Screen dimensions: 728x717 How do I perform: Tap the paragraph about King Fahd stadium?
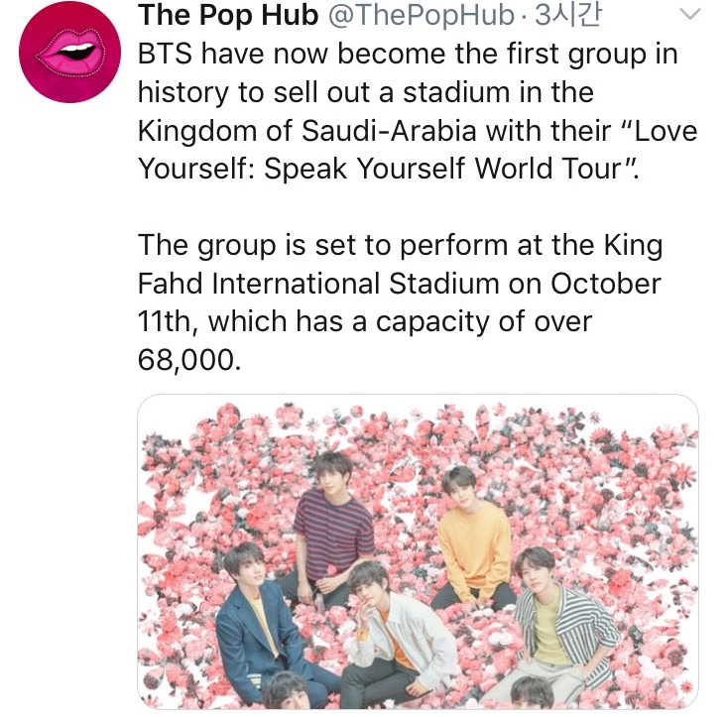pos(397,302)
